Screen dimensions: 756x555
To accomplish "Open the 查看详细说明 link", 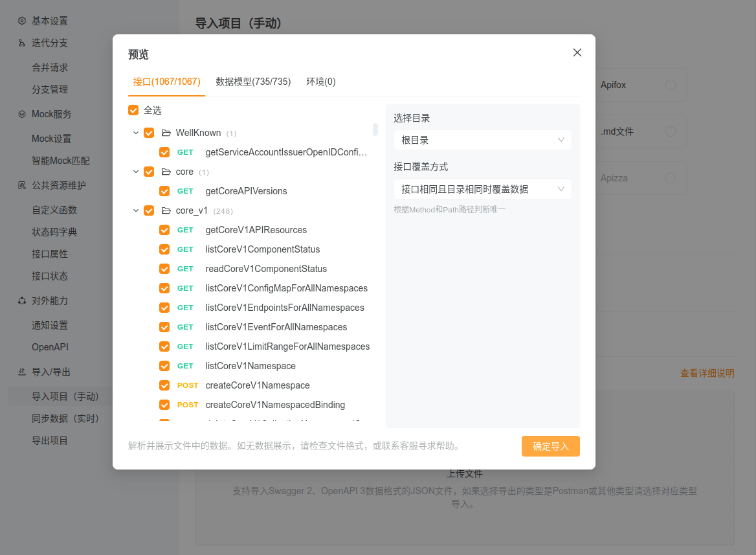I will (x=707, y=373).
